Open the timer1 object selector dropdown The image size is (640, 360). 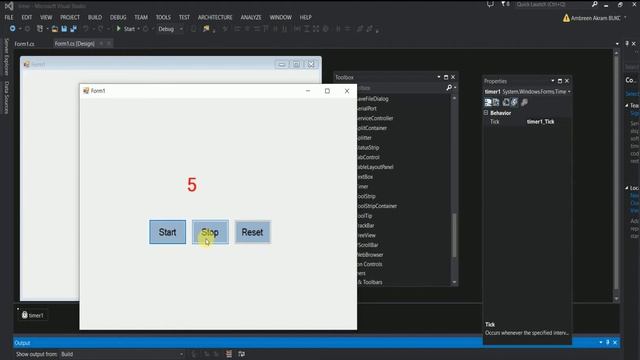(569, 92)
